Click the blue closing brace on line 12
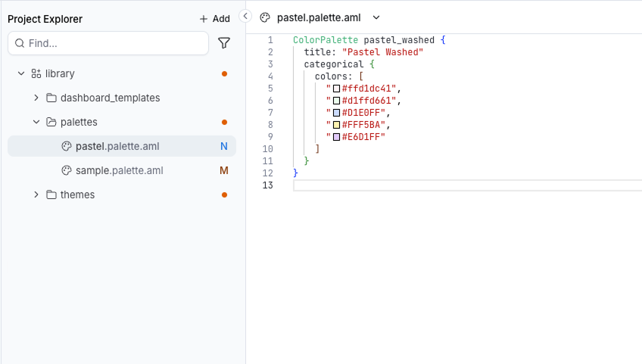642x364 pixels. (295, 173)
